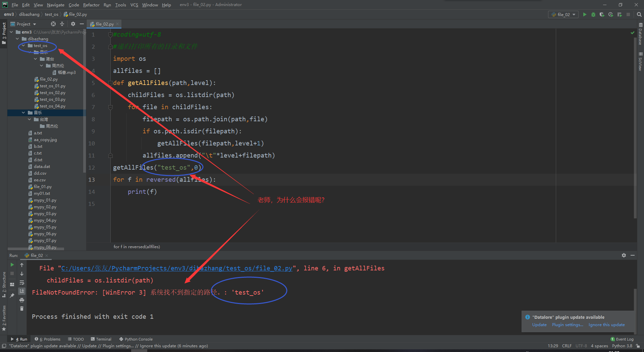Open the Python Console tab
The image size is (644, 352).
[x=136, y=339]
